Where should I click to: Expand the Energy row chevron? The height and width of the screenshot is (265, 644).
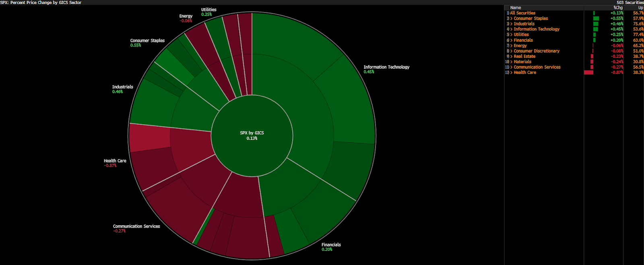(512, 45)
